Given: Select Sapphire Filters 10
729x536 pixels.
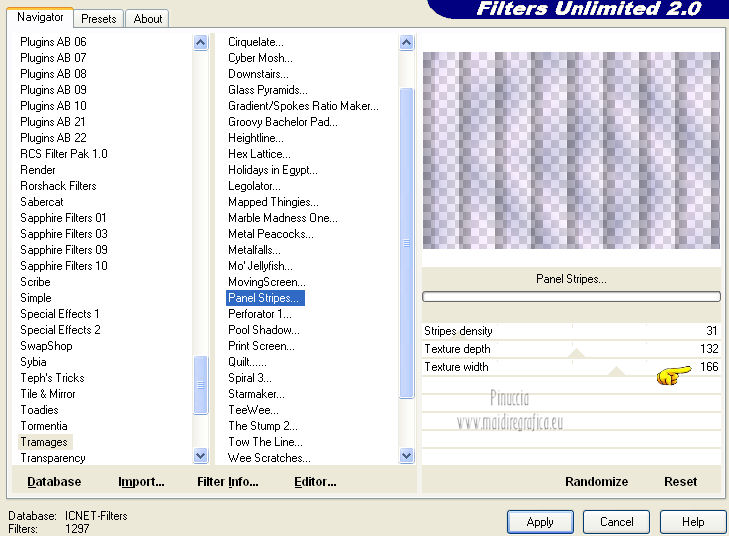Looking at the screenshot, I should [64, 266].
